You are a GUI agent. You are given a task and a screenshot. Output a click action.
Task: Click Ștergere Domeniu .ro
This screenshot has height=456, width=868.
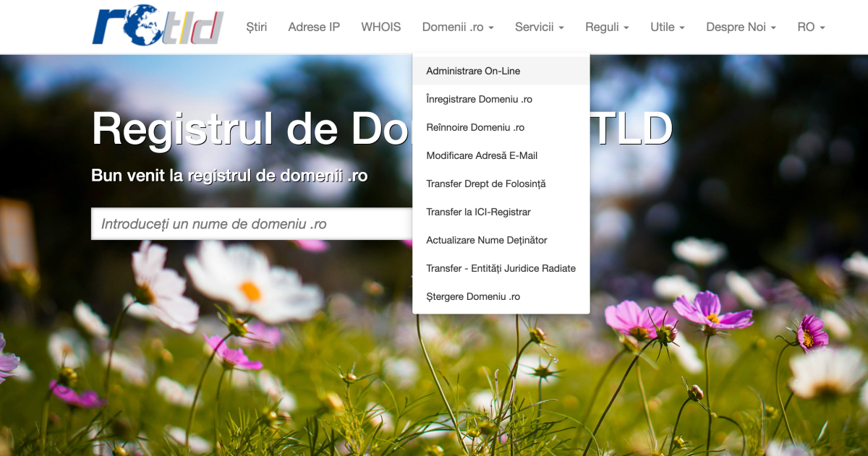click(x=473, y=296)
